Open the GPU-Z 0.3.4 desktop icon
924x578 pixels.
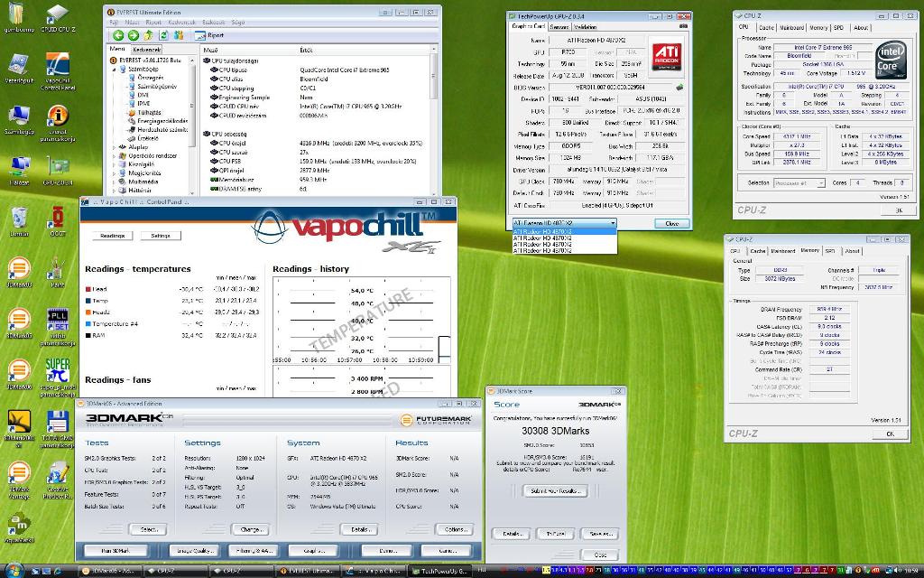(x=58, y=172)
